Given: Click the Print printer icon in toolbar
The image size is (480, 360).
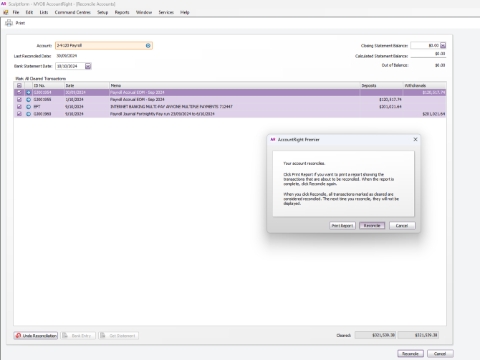Looking at the screenshot, I should pyautogui.click(x=9, y=23).
